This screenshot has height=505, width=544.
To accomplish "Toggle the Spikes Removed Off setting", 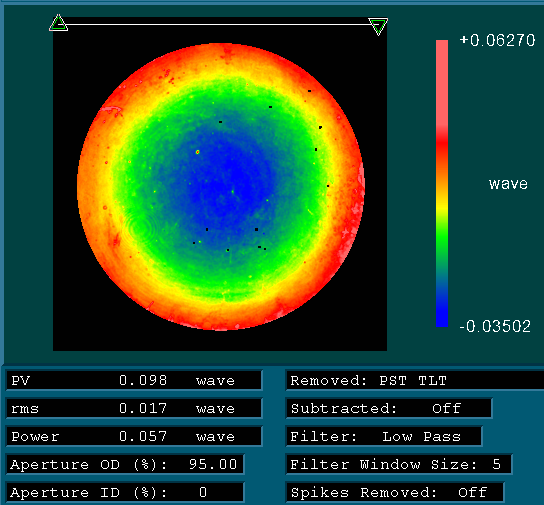I will pyautogui.click(x=395, y=492).
